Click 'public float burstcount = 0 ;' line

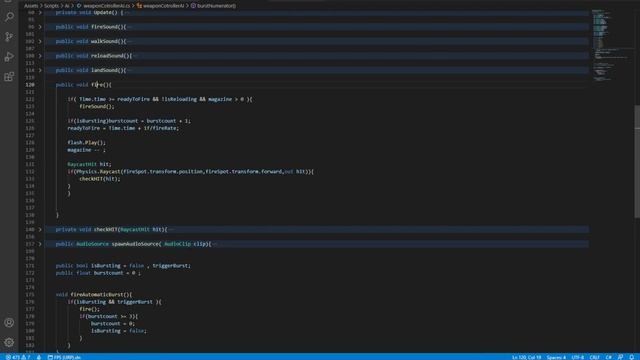click(x=98, y=273)
